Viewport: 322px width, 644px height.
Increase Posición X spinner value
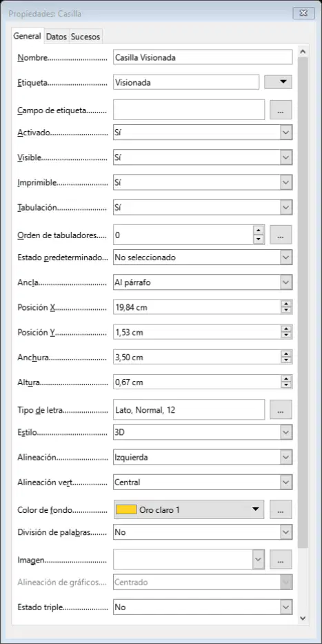click(286, 304)
